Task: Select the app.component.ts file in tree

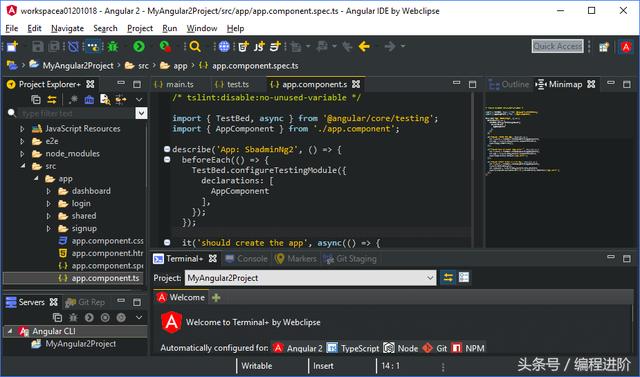Action: (105, 278)
